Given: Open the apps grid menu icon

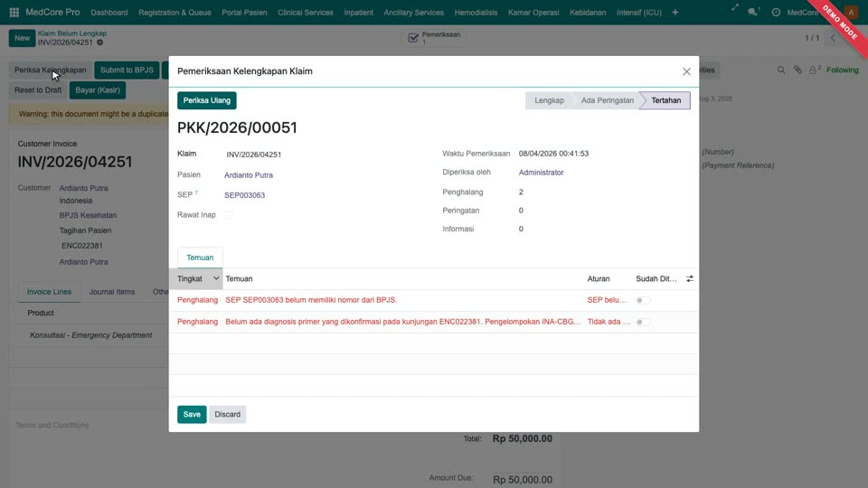Looking at the screenshot, I should click(14, 12).
